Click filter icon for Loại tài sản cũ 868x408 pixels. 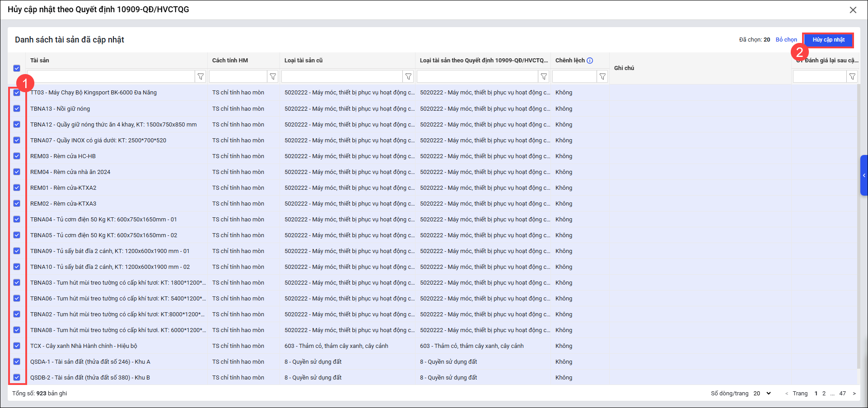coord(408,77)
